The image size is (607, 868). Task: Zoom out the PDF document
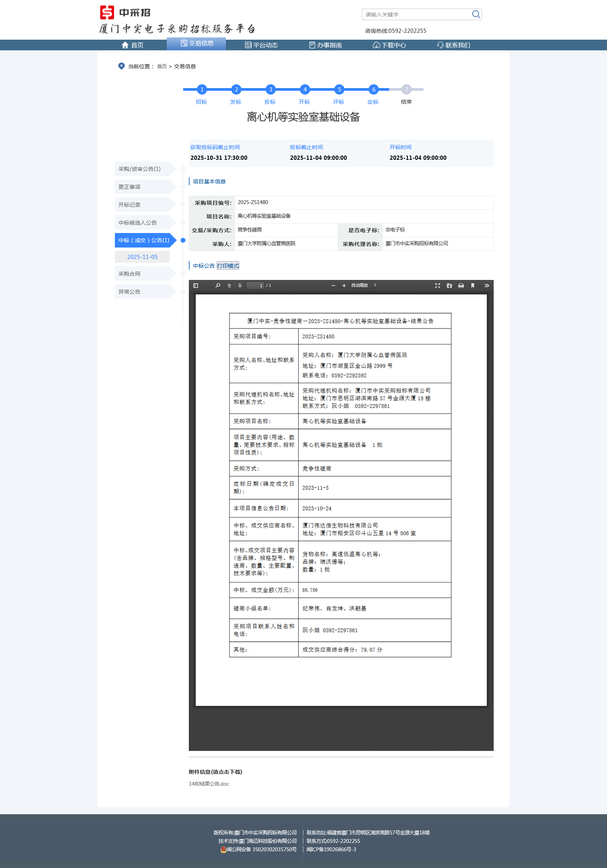333,286
